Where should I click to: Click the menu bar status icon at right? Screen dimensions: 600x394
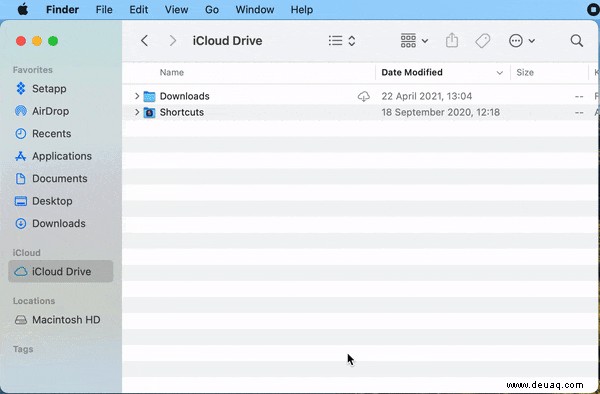click(593, 10)
